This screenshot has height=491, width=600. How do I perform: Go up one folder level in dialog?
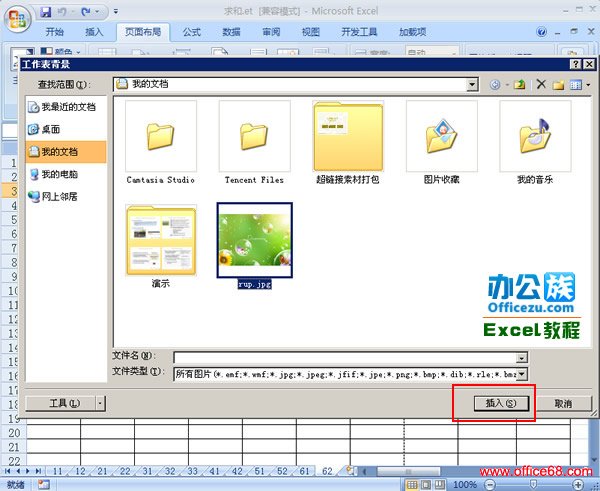(520, 85)
